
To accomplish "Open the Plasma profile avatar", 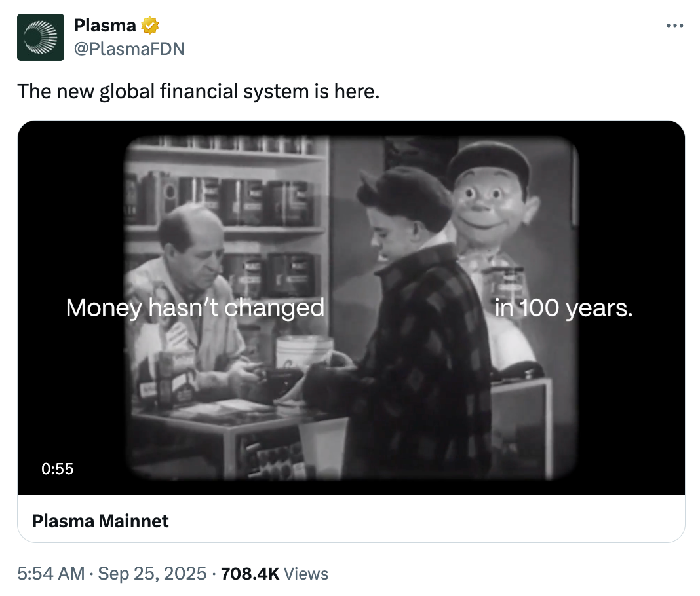I will tap(41, 37).
